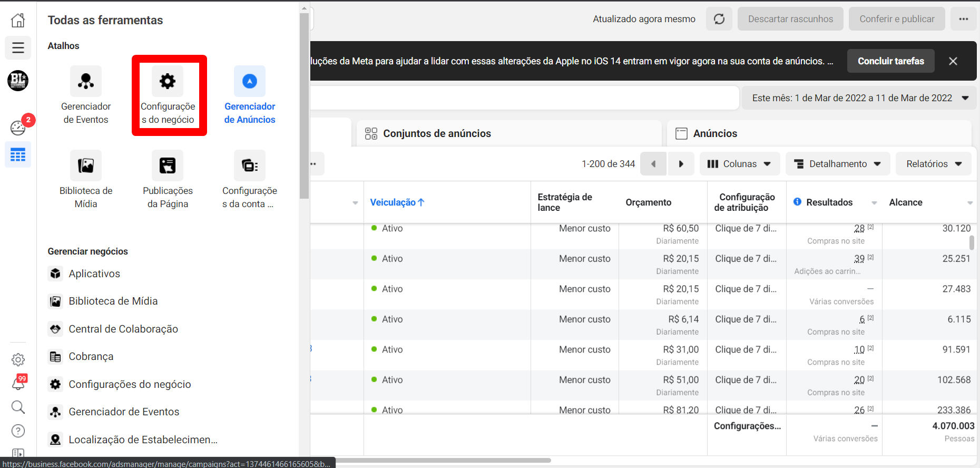Viewport: 980px width, 468px height.
Task: Select the campaigns table grid icon
Action: pos(18,155)
